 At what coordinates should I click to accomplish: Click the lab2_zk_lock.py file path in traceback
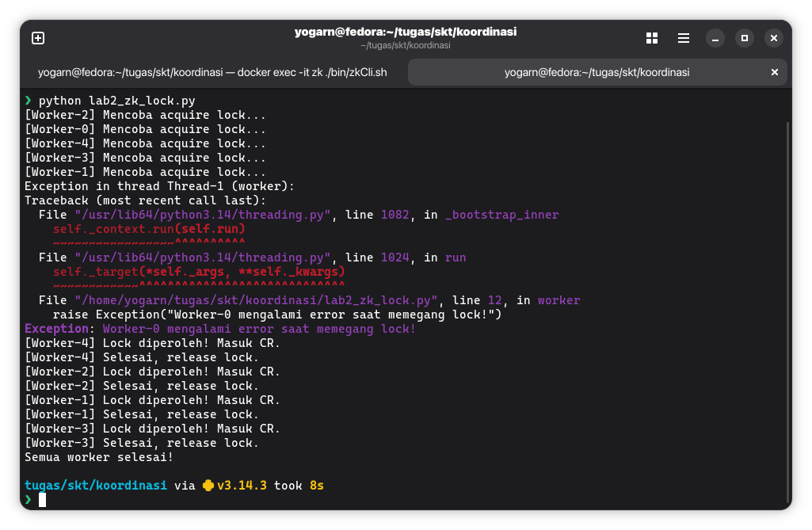point(256,300)
